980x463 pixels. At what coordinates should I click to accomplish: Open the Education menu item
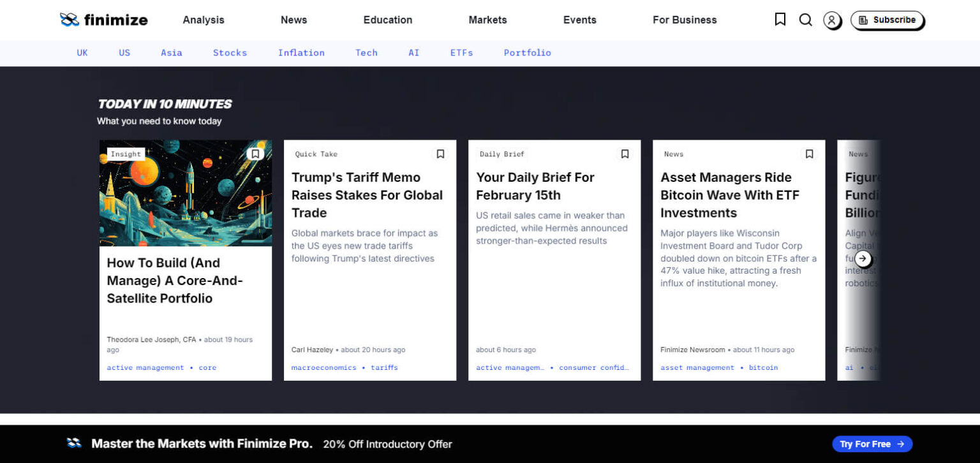tap(388, 20)
